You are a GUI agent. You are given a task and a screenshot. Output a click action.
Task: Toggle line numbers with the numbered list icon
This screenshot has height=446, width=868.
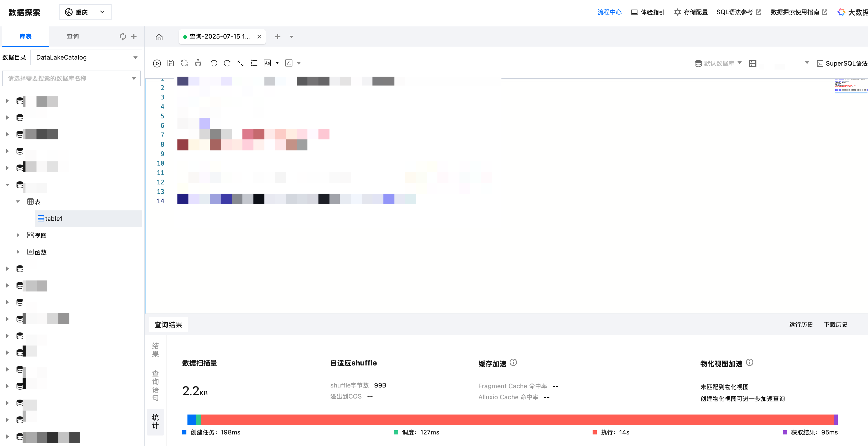pos(254,63)
